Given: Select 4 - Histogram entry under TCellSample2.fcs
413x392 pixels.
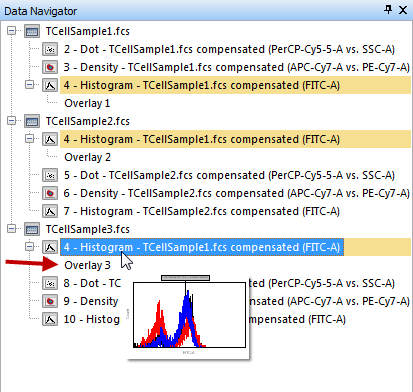Looking at the screenshot, I should click(x=202, y=139).
